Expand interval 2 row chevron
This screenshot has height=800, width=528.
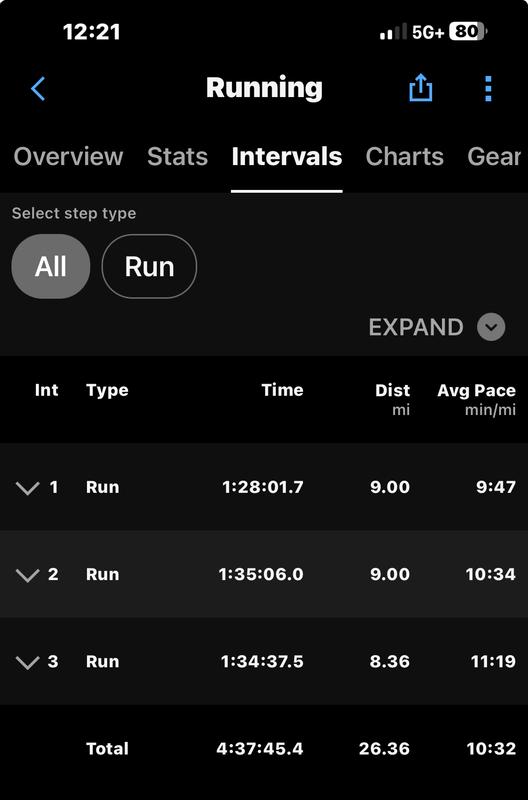28,575
